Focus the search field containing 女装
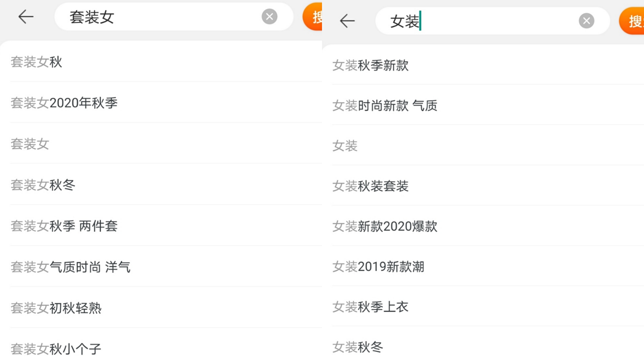 pos(483,21)
